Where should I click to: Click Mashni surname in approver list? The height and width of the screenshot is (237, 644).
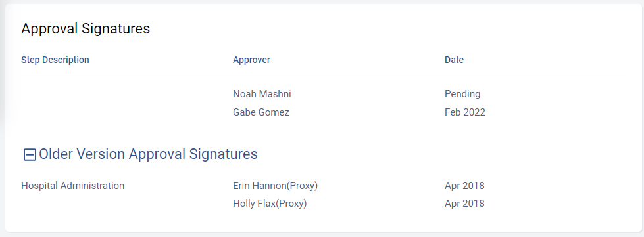[276, 94]
